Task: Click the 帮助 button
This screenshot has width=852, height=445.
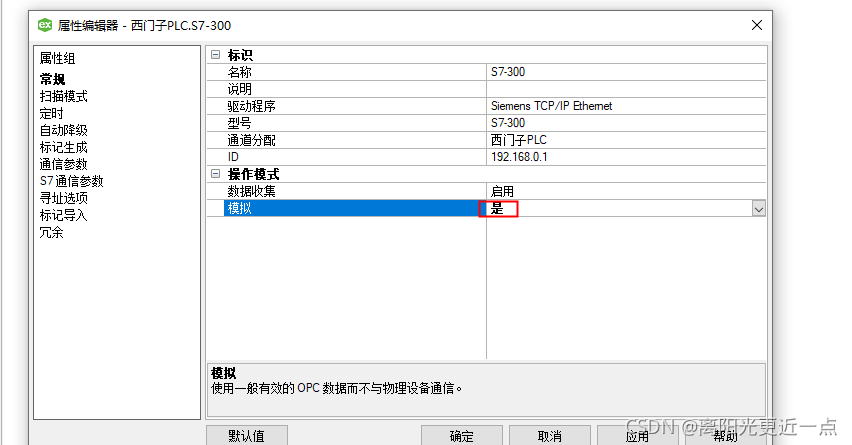Action: [x=725, y=436]
